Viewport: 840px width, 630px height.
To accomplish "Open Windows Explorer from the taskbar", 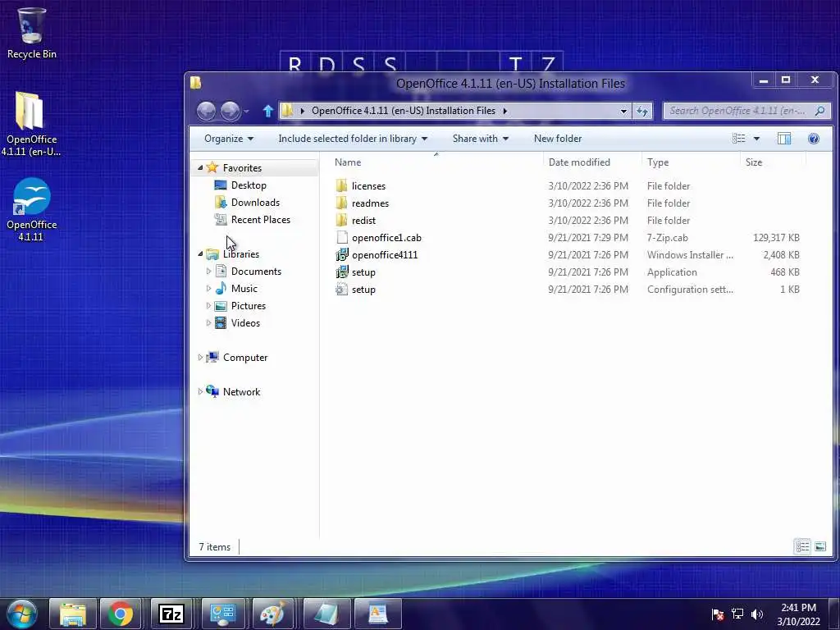I will [73, 614].
